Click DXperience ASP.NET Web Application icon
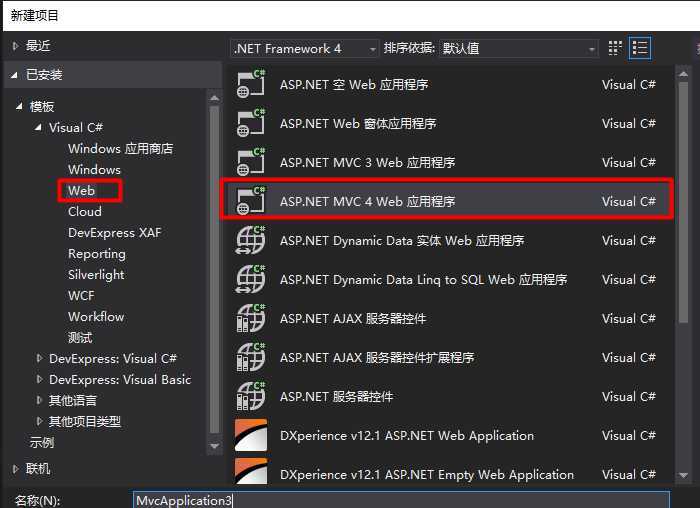This screenshot has width=700, height=508. click(251, 435)
